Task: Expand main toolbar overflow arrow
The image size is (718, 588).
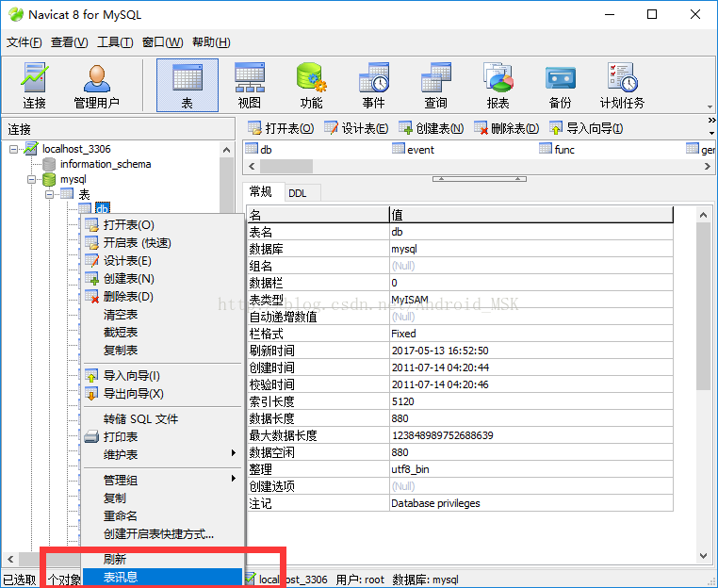Action: click(710, 106)
